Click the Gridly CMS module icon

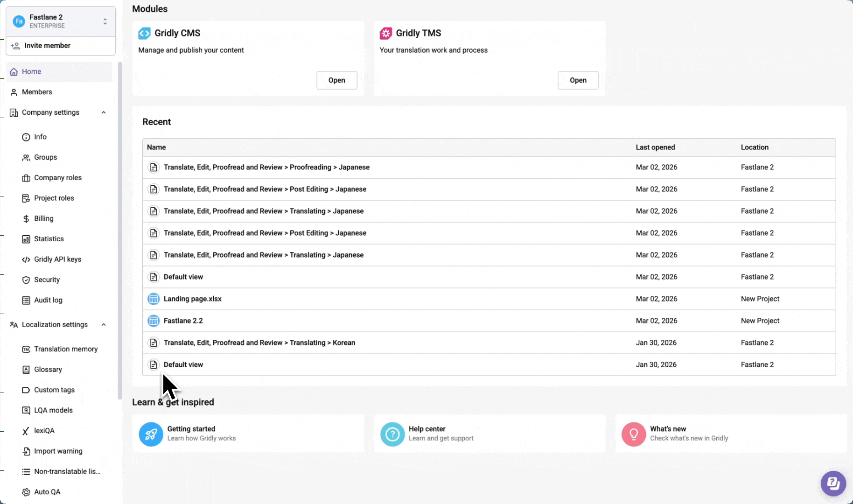pyautogui.click(x=144, y=33)
